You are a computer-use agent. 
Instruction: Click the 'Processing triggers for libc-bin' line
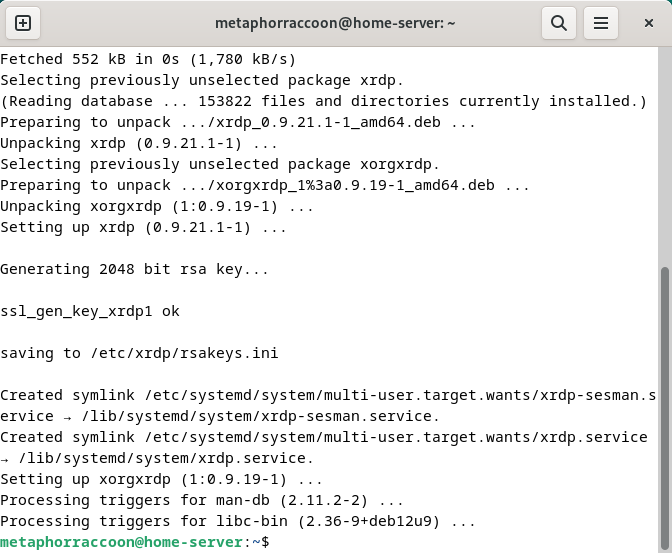[x=238, y=521]
